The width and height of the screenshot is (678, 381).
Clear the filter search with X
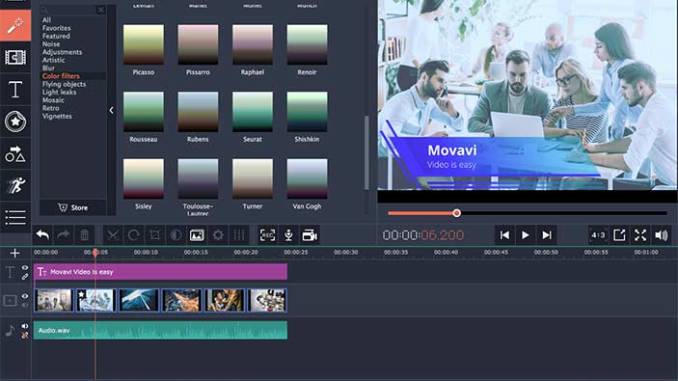click(x=100, y=10)
